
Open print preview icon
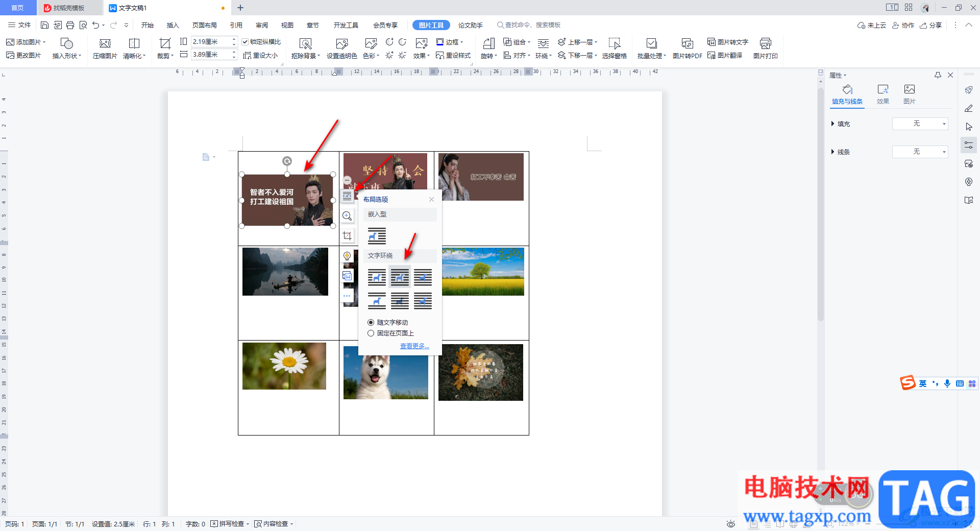(x=83, y=25)
